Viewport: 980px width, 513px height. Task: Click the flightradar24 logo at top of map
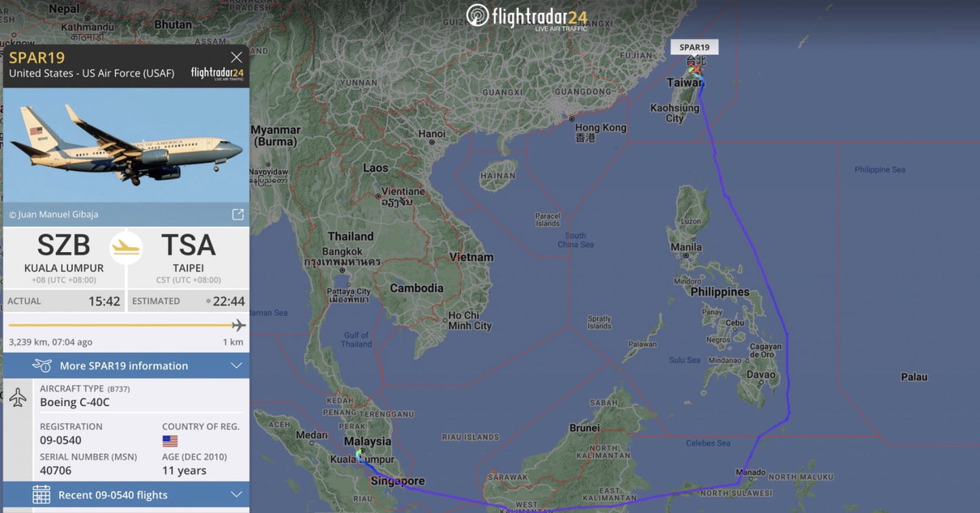pyautogui.click(x=526, y=16)
